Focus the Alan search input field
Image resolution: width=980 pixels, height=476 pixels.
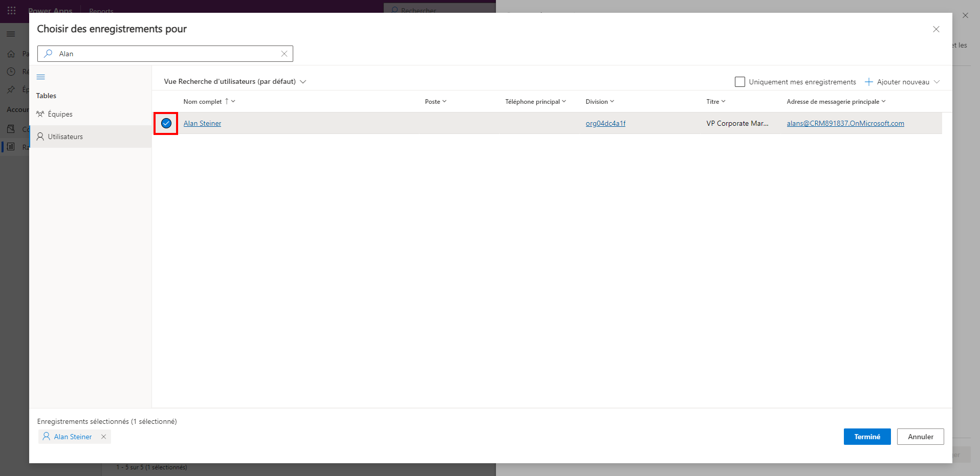tap(165, 54)
